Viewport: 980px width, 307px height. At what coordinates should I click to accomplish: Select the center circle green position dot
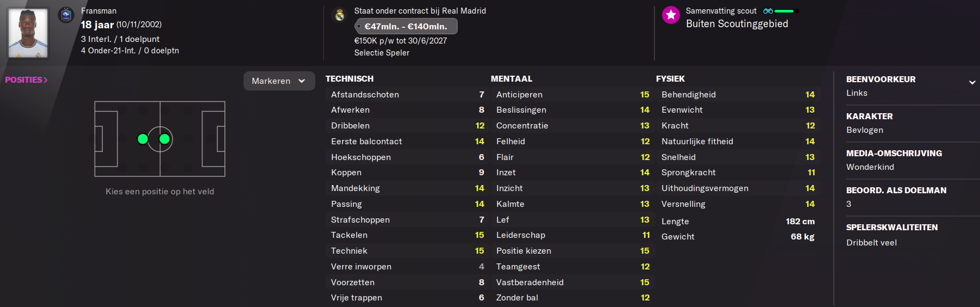tap(165, 139)
